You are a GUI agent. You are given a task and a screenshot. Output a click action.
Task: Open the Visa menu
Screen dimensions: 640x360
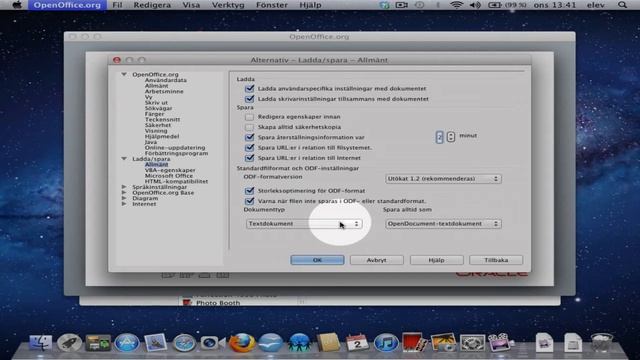tap(191, 5)
